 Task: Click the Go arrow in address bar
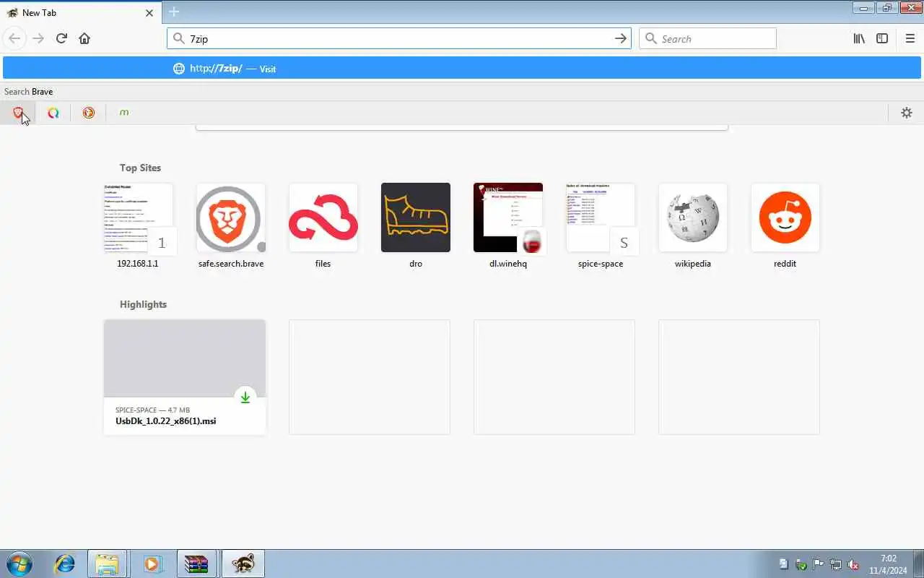620,38
